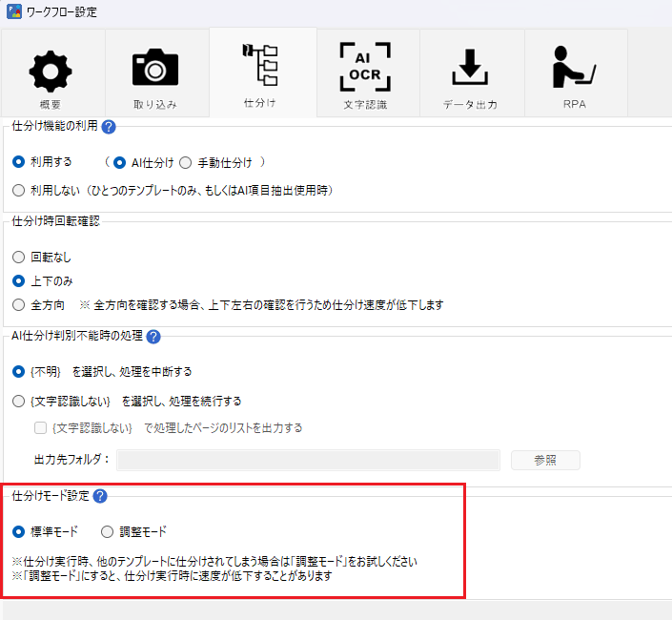Screen dimensions: 672x620
Task: Select the 利用しない radio option
Action: (18, 191)
